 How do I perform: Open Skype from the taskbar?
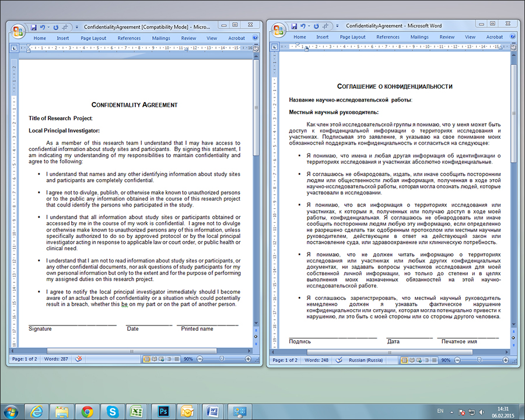point(113,411)
